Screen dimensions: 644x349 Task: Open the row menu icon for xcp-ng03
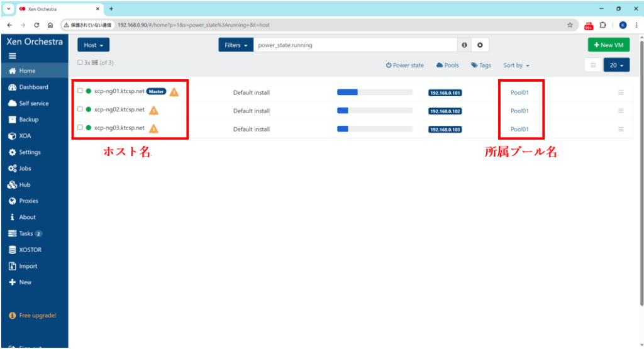[x=621, y=129]
